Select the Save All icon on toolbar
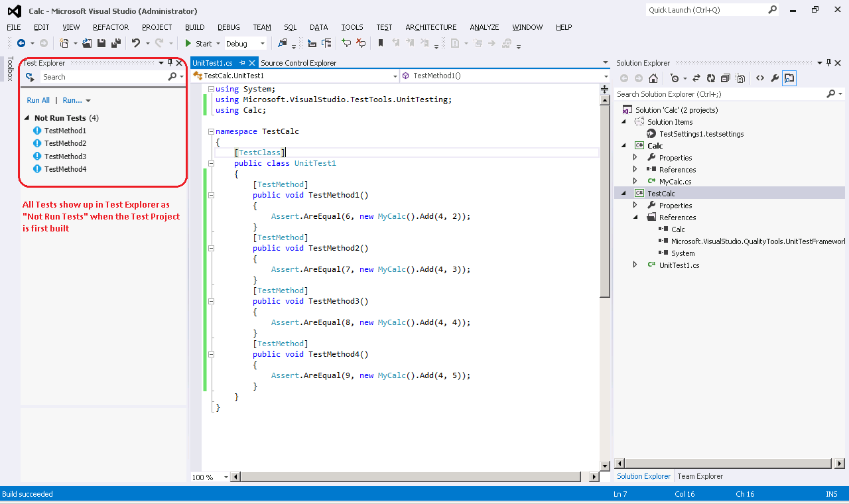This screenshot has height=504, width=849. (116, 43)
